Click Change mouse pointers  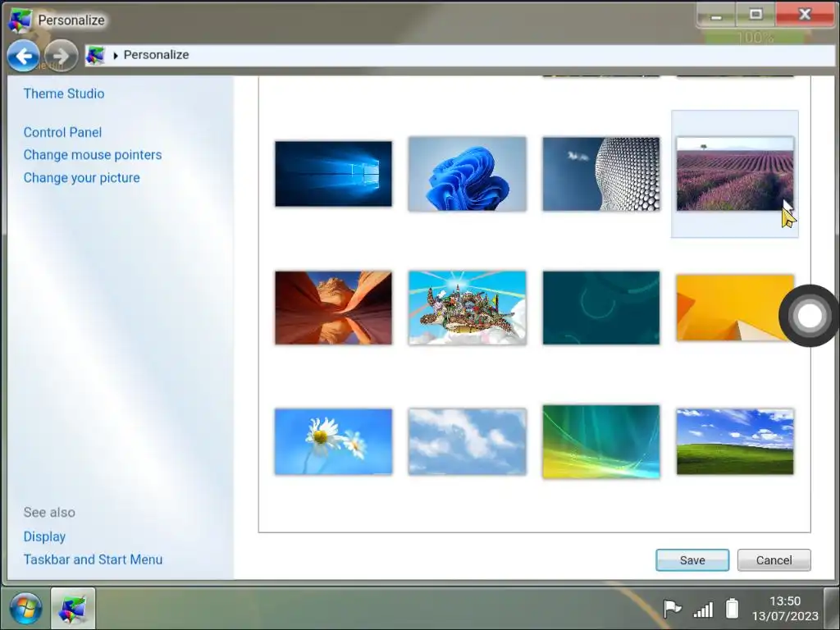93,155
